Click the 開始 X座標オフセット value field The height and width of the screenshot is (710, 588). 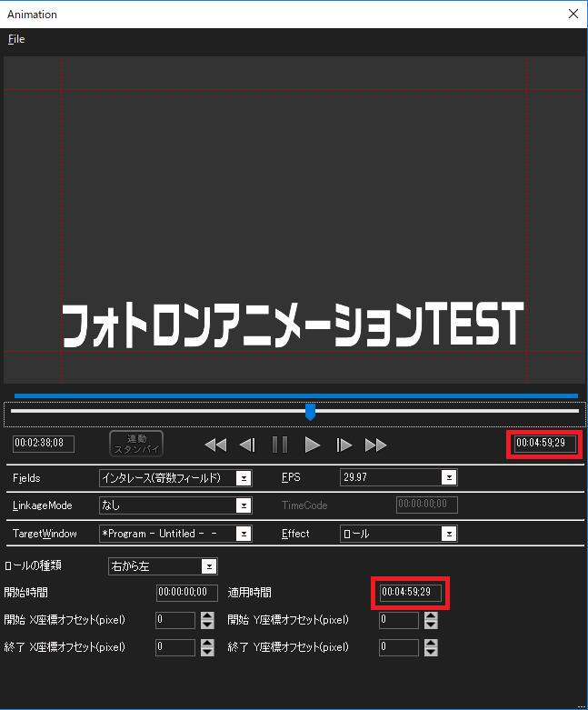click(x=175, y=620)
